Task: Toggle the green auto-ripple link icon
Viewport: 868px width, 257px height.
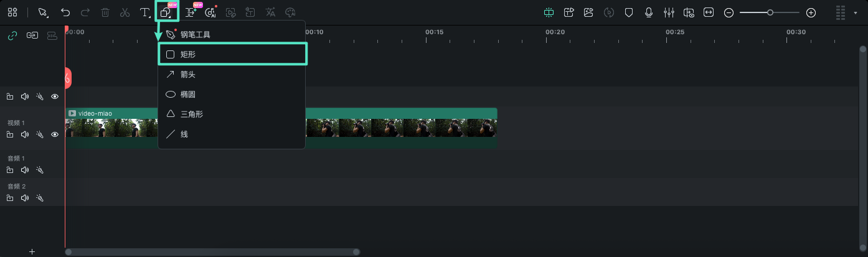Action: 11,36
